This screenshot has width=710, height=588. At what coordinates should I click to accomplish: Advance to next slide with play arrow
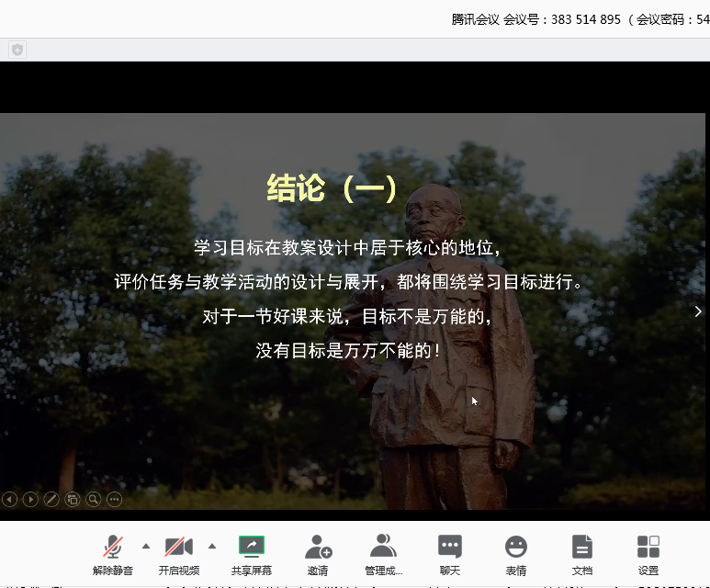[30, 499]
